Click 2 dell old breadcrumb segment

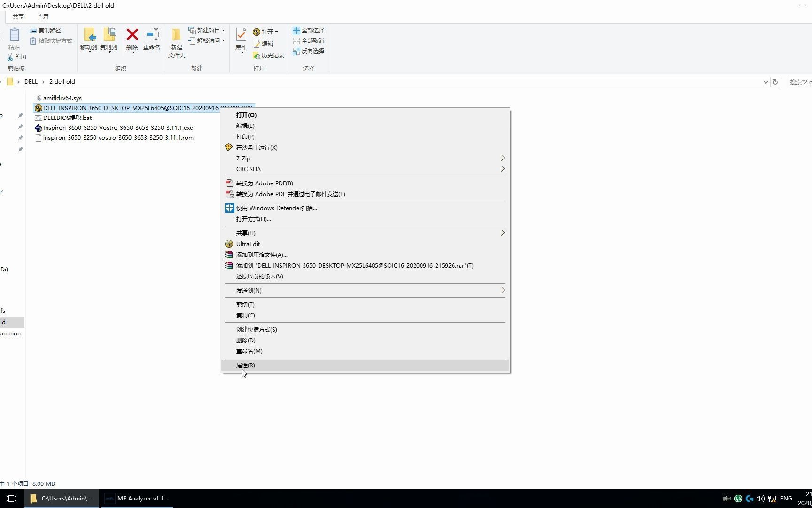(62, 82)
